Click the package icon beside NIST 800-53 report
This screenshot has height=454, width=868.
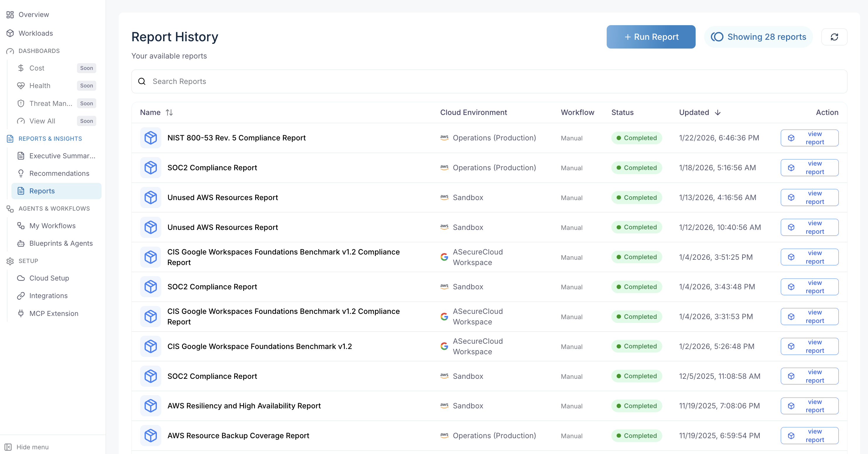pos(151,137)
